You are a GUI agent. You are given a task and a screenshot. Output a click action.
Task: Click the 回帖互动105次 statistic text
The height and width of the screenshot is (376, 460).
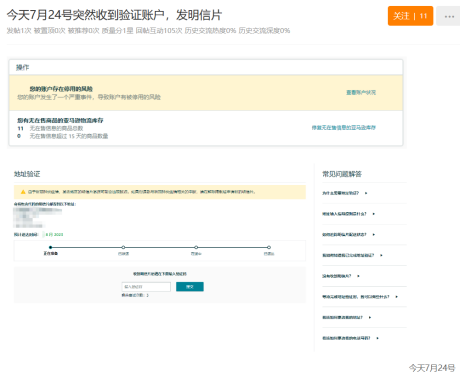(x=159, y=31)
